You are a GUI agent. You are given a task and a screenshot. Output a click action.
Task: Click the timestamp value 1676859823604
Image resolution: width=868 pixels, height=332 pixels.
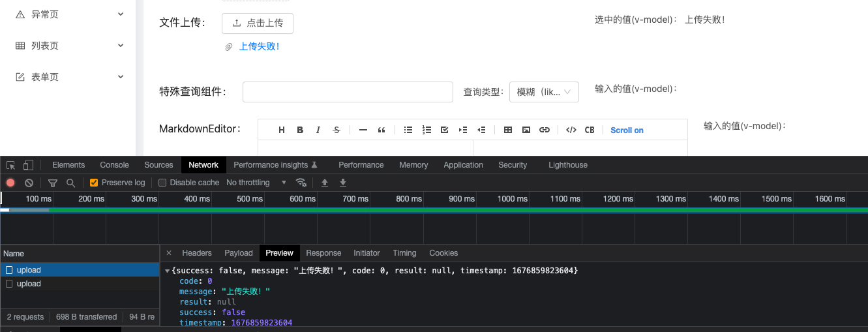[x=262, y=323]
